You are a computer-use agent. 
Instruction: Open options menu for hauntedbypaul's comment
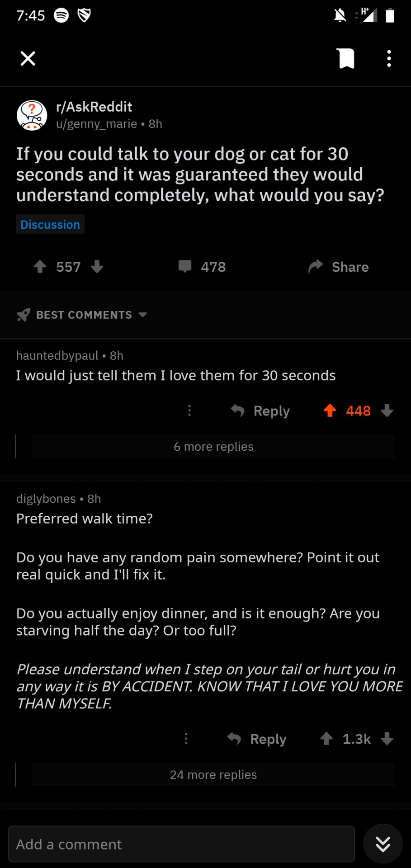[x=189, y=410]
